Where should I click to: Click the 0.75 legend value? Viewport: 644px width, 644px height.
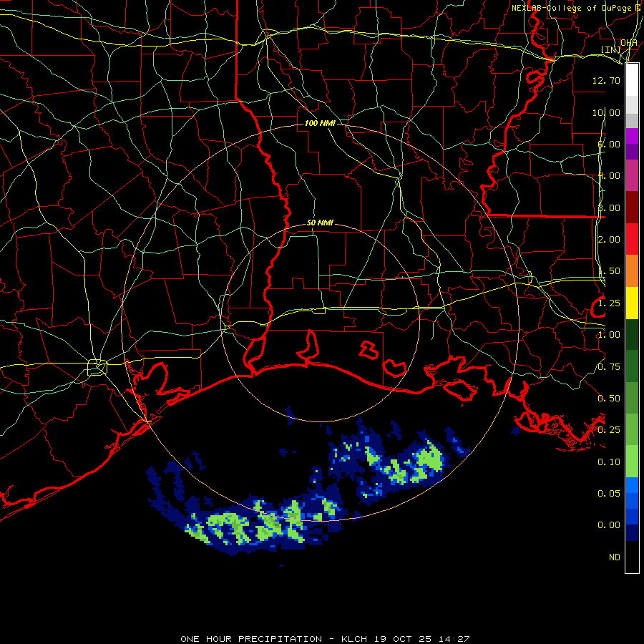point(609,367)
